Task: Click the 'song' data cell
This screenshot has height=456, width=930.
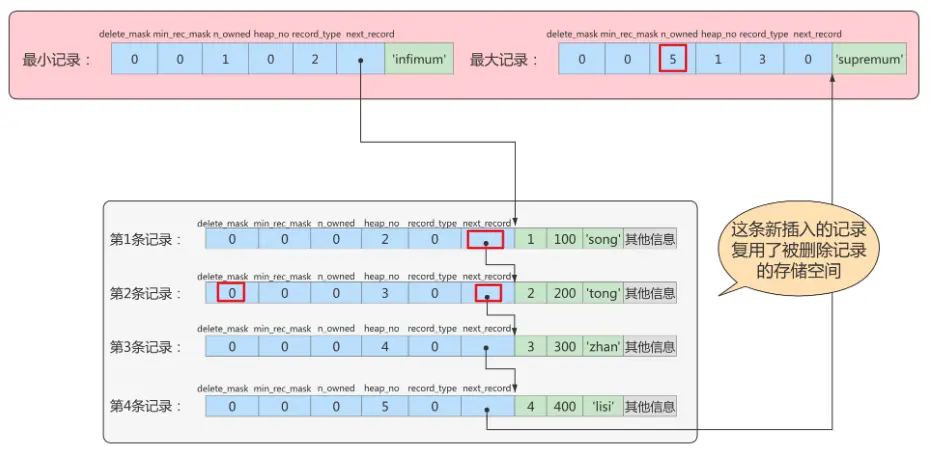Action: tap(603, 240)
